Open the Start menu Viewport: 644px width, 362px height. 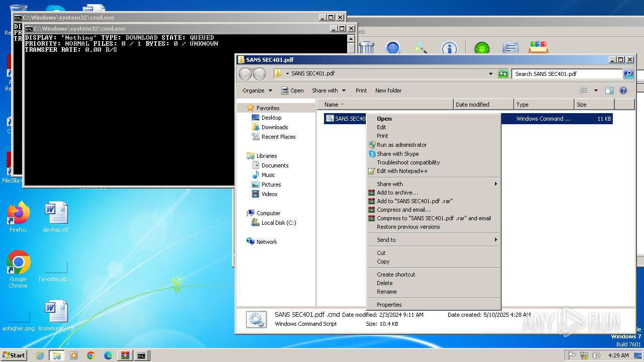pos(14,355)
